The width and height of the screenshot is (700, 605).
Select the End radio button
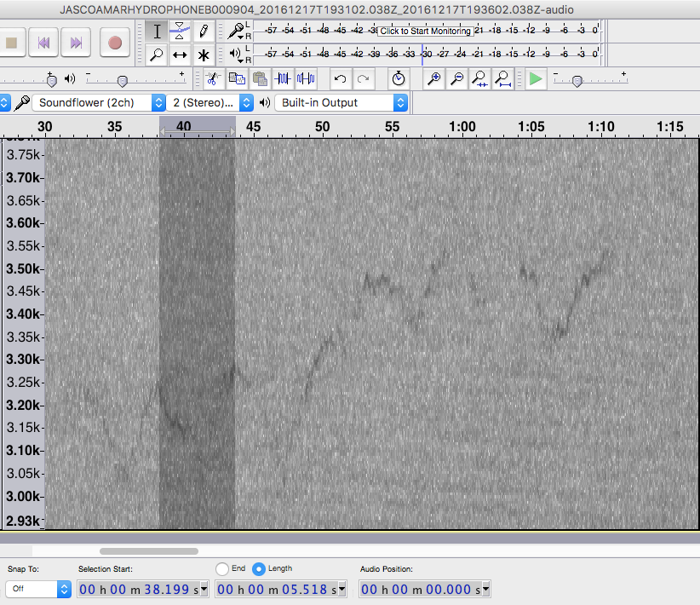click(x=222, y=568)
